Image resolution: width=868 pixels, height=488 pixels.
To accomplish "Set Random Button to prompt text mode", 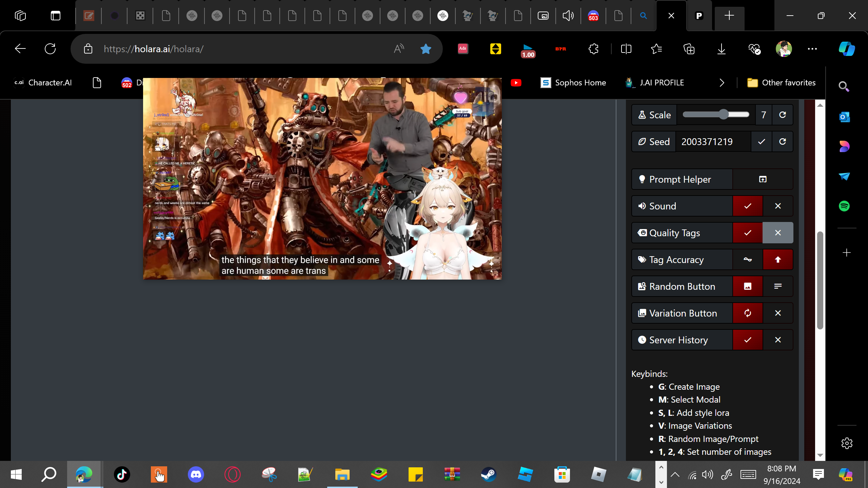I will tap(778, 286).
